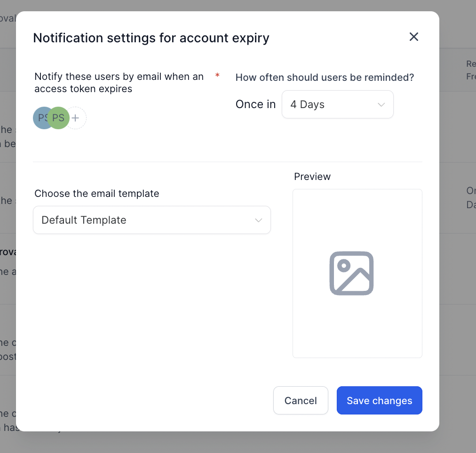The height and width of the screenshot is (453, 476).
Task: Click the "Default Template" selected value text
Action: [x=84, y=220]
